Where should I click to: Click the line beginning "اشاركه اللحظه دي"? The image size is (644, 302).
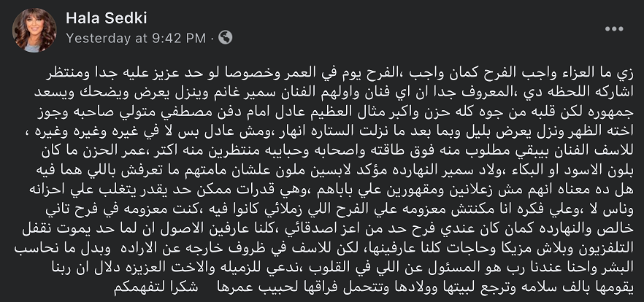[x=334, y=93]
